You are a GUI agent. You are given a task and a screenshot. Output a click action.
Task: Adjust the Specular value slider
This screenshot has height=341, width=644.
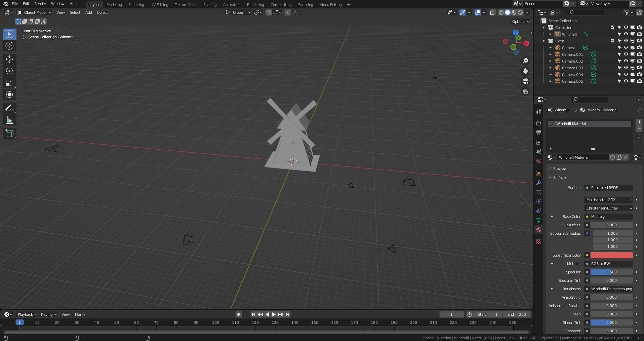pyautogui.click(x=611, y=272)
